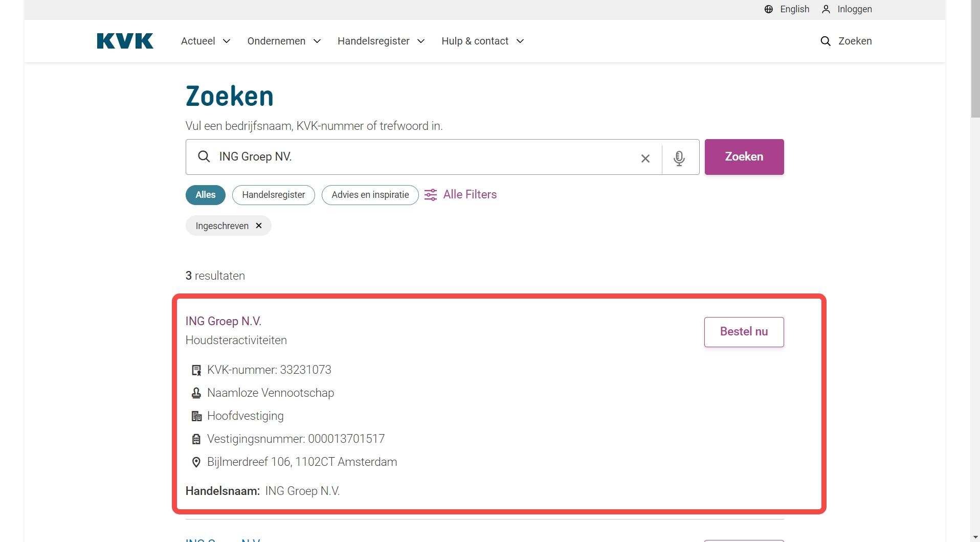Select the Advies en inspiratie pill
This screenshot has height=542, width=980.
(370, 195)
